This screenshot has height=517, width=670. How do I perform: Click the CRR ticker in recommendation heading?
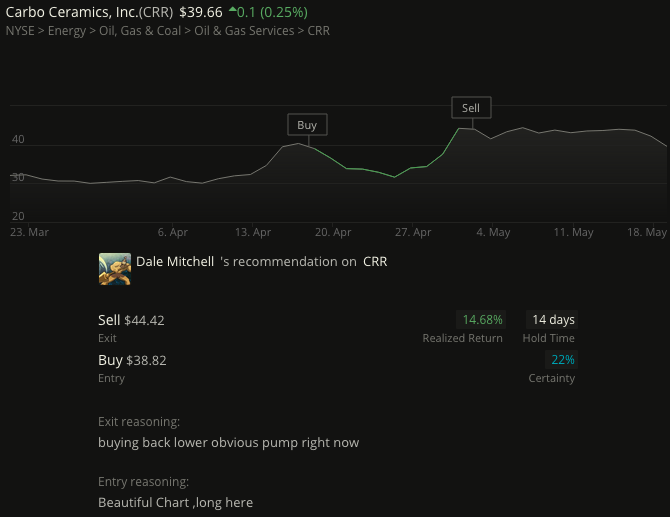375,261
